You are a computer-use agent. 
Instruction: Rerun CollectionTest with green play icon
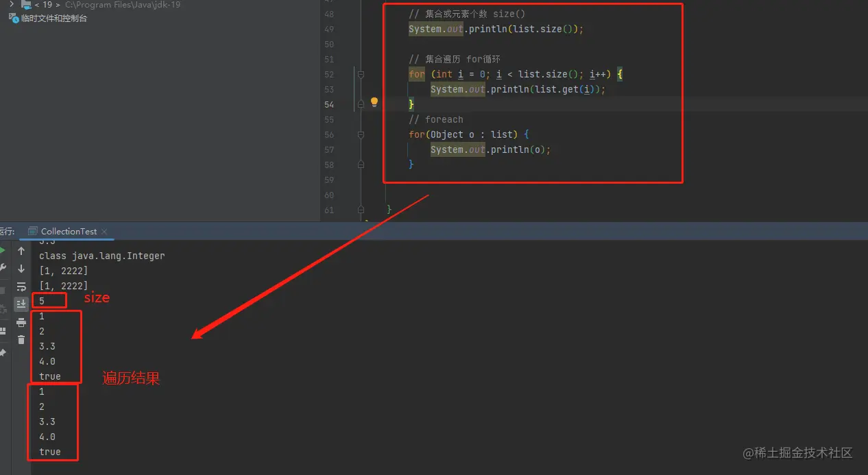coord(3,251)
